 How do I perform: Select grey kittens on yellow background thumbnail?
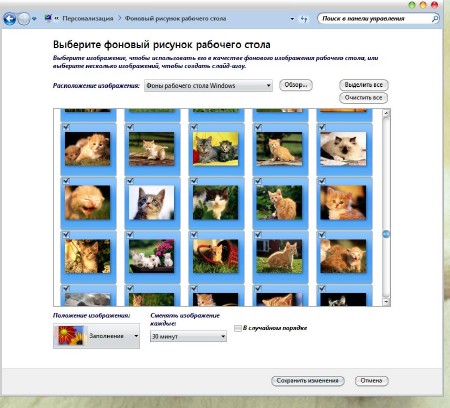215,149
